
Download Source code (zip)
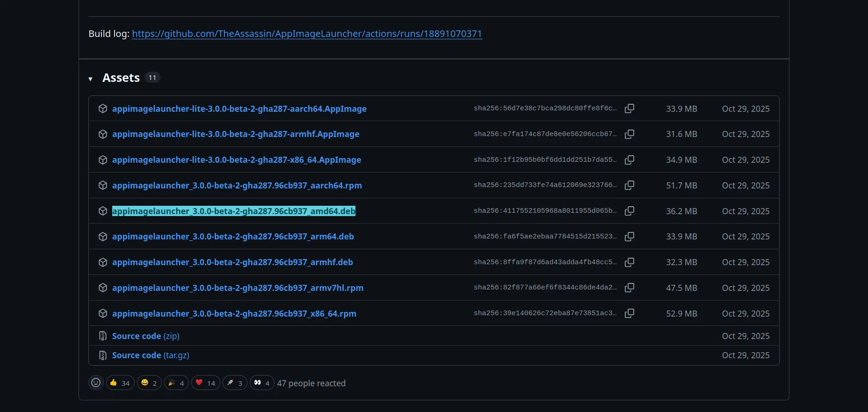pos(146,336)
